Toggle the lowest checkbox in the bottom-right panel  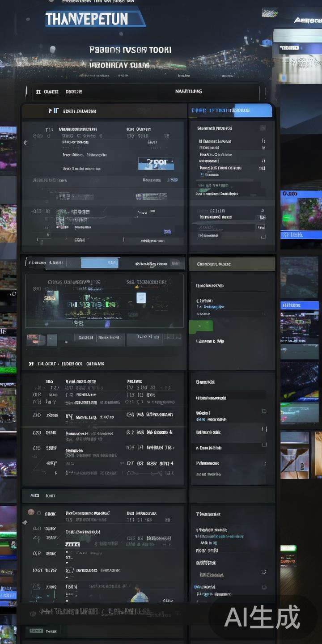tap(264, 587)
